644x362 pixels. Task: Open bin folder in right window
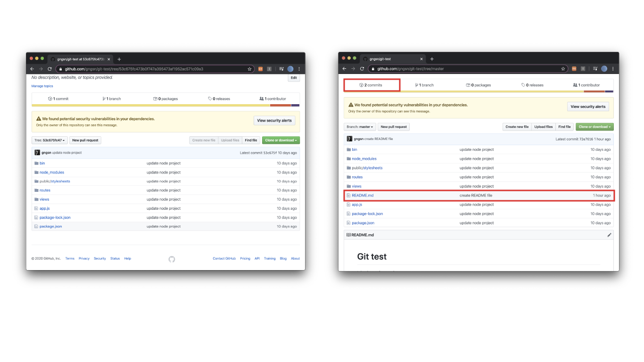(x=355, y=149)
